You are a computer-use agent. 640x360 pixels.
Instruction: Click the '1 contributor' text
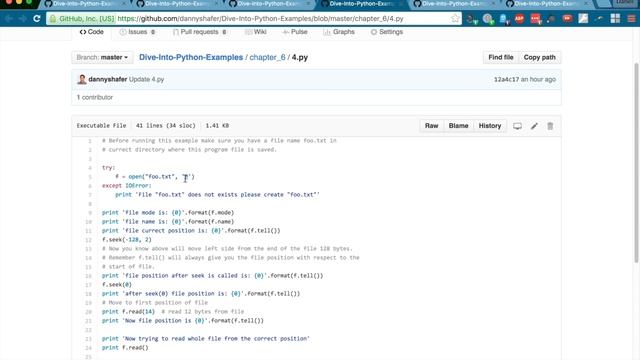95,98
